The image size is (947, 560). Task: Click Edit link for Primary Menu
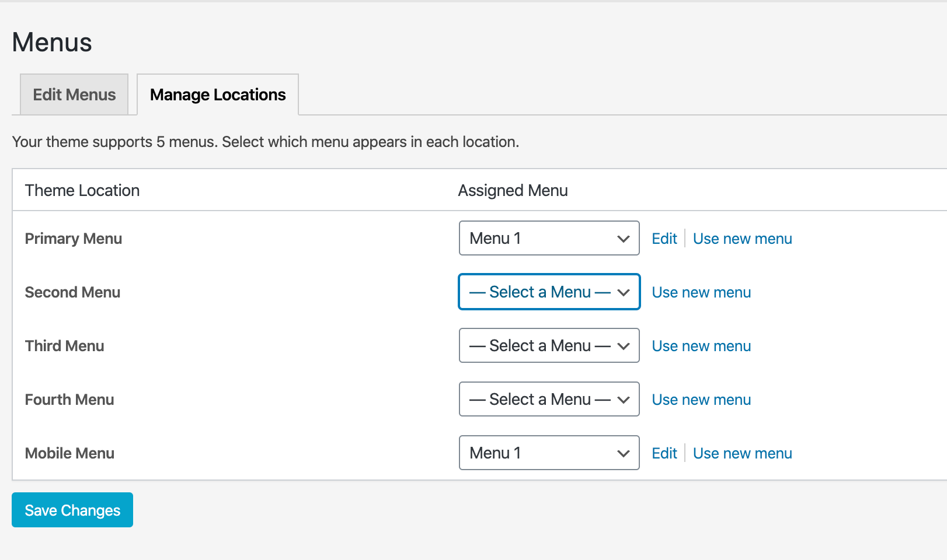click(664, 239)
